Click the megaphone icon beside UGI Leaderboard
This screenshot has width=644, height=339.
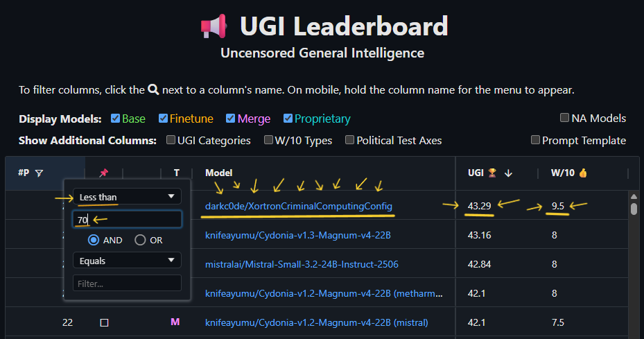[x=214, y=27]
